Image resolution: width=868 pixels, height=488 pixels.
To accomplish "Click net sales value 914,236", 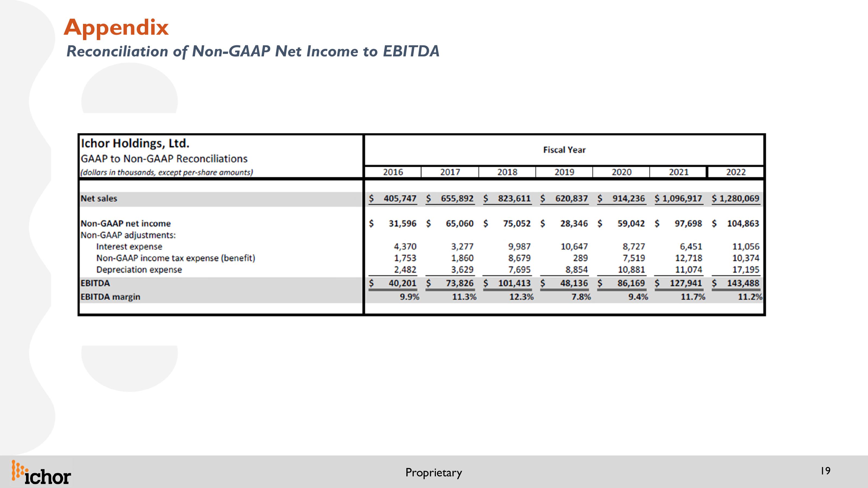I will (x=629, y=198).
